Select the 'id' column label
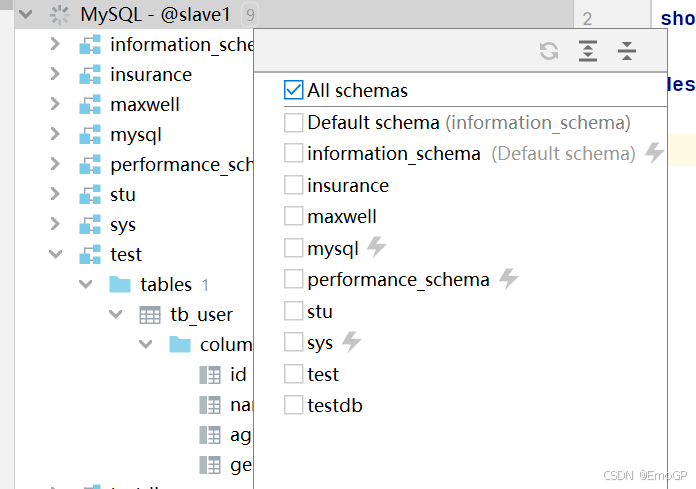The height and width of the screenshot is (489, 696). tap(238, 375)
